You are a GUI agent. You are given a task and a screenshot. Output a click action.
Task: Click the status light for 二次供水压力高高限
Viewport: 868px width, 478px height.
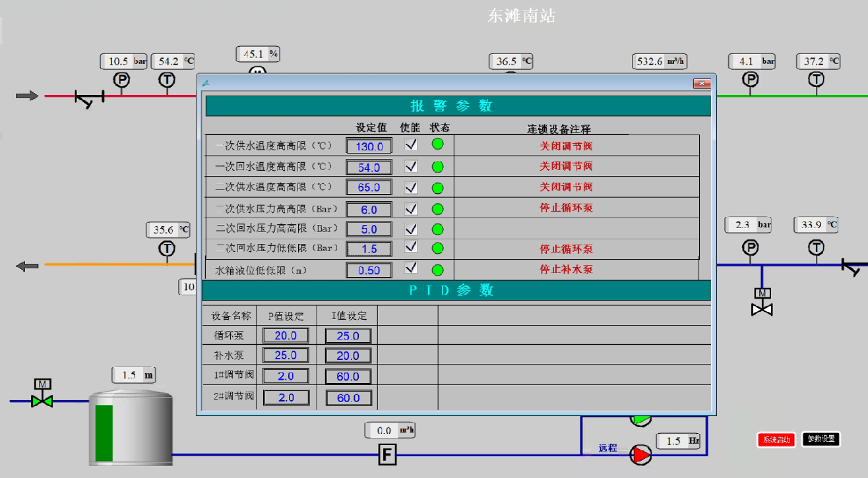pyautogui.click(x=437, y=209)
